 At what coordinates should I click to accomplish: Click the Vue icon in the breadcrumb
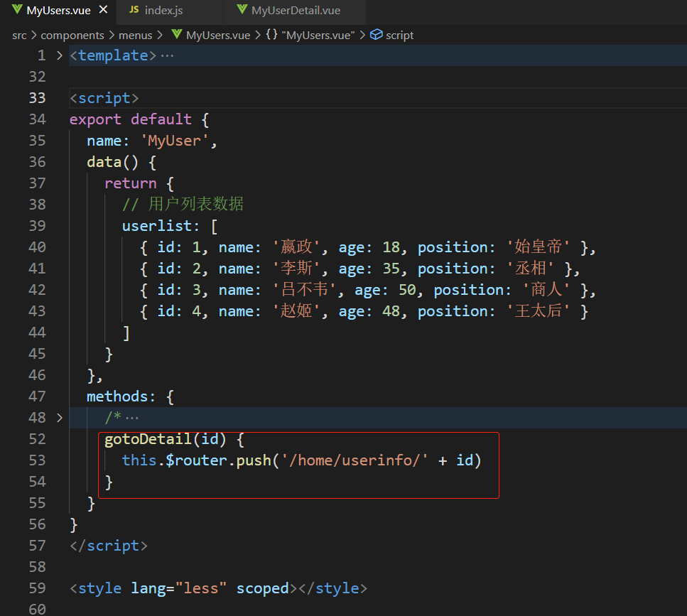pyautogui.click(x=177, y=34)
